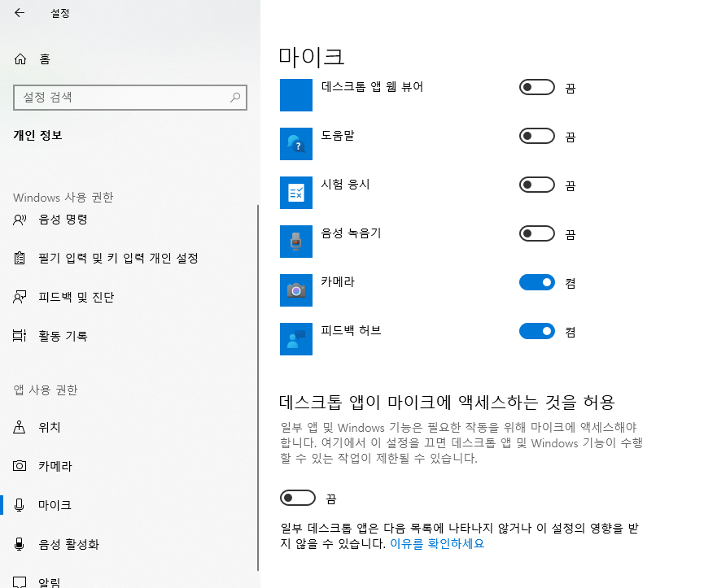The height and width of the screenshot is (588, 704).
Task: Click the 음성 활성화 microphone icon
Action: (x=20, y=544)
